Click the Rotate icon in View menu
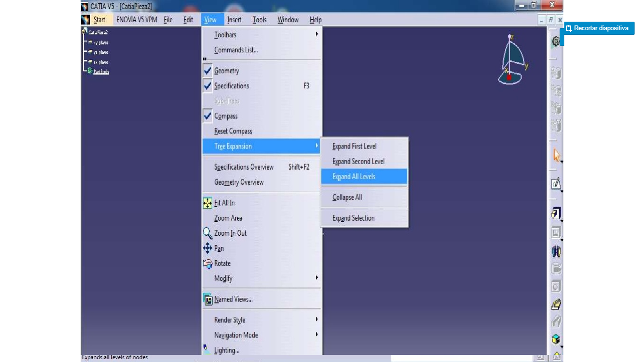This screenshot has width=644, height=362. [207, 263]
